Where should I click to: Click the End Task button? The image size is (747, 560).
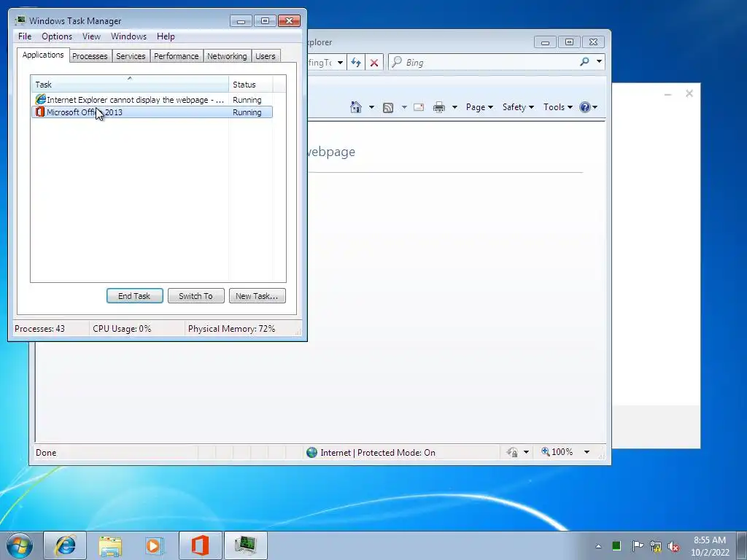pyautogui.click(x=135, y=296)
